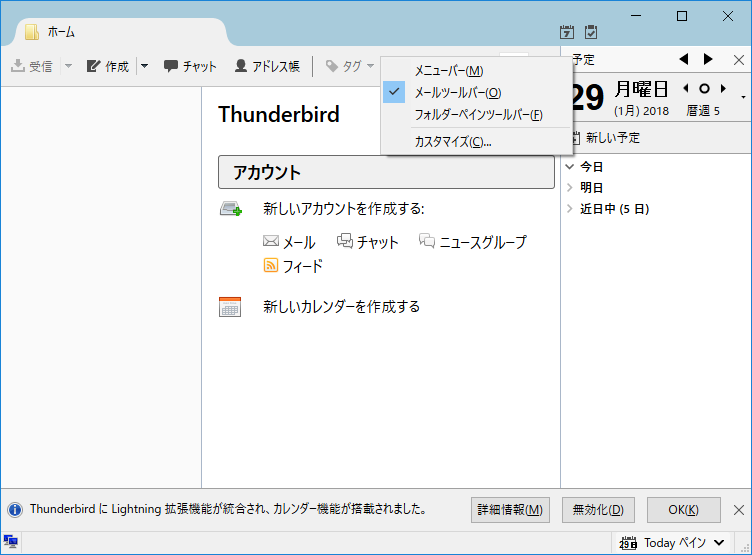Click the 作成 (Write) toolbar button
752x555 pixels.
(x=108, y=66)
